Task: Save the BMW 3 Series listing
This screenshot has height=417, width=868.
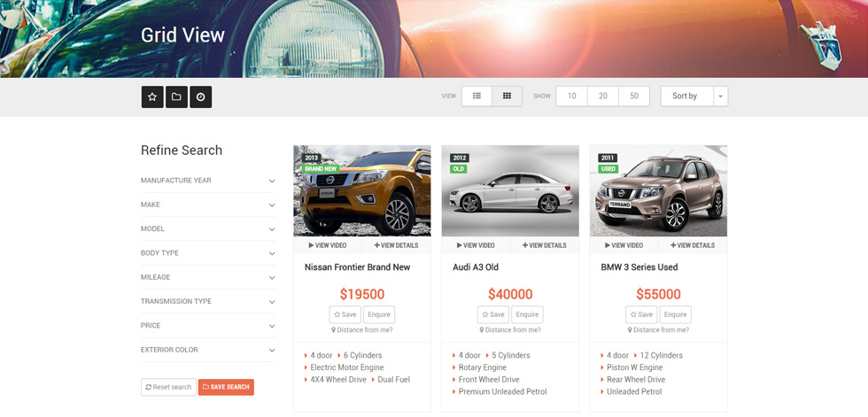Action: [x=641, y=314]
